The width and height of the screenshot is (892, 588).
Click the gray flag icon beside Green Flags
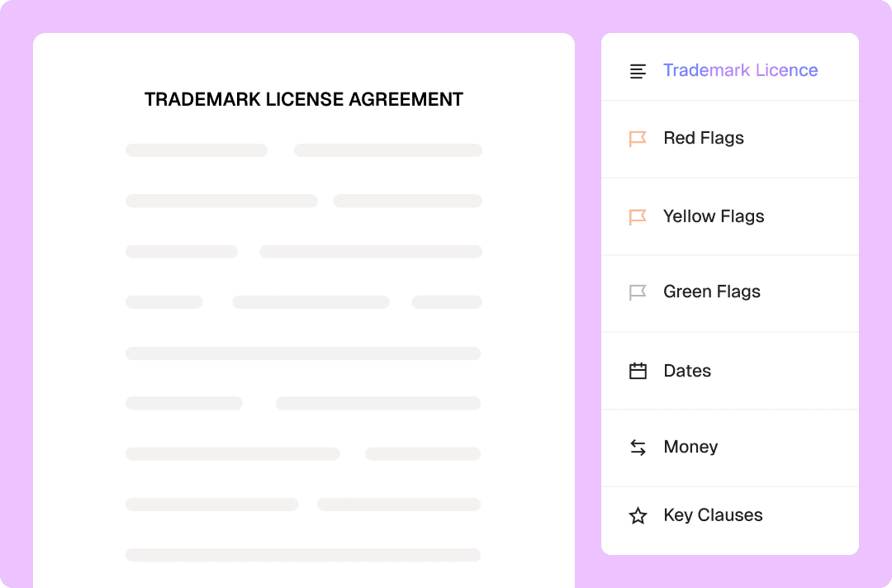pos(638,292)
